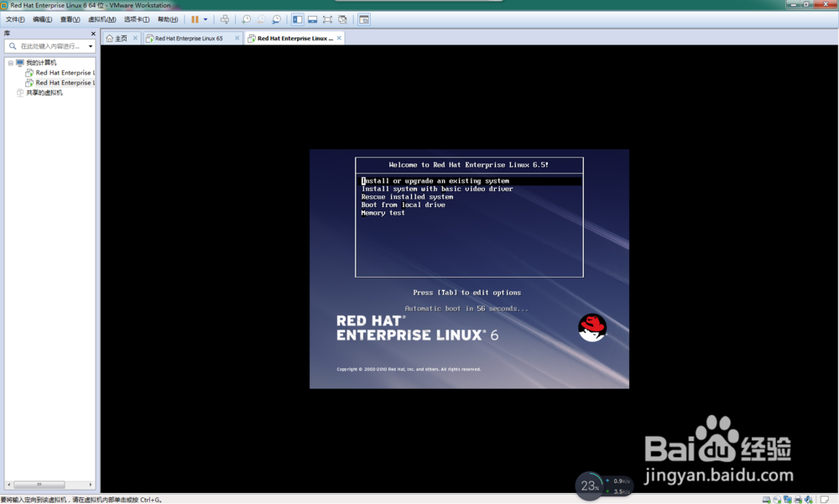Close the 主页 tab
This screenshot has width=839, height=504.
(135, 38)
